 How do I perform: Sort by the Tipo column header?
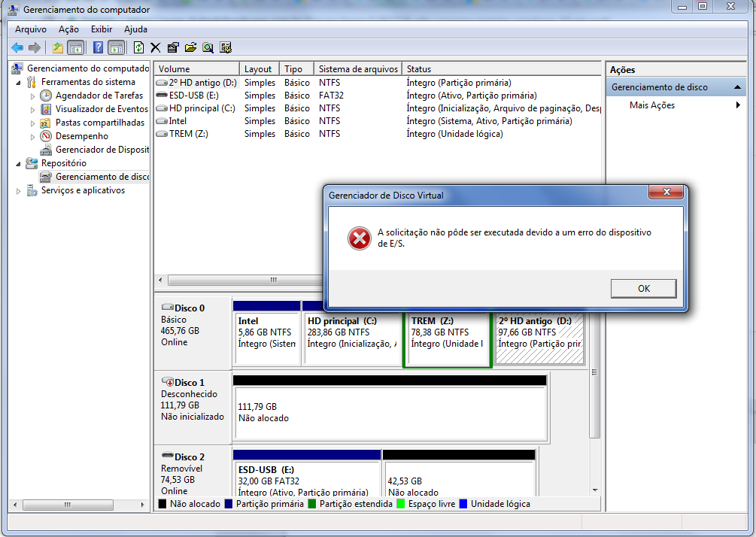point(296,69)
